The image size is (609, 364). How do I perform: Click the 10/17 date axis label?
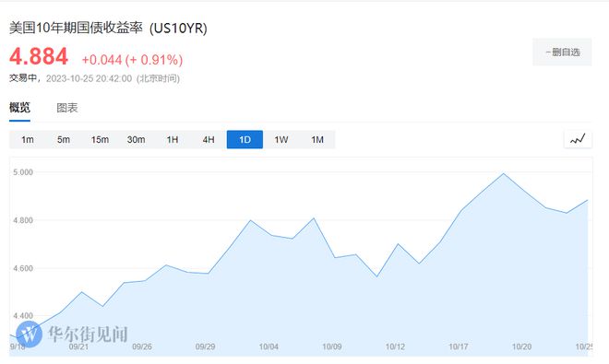459,346
